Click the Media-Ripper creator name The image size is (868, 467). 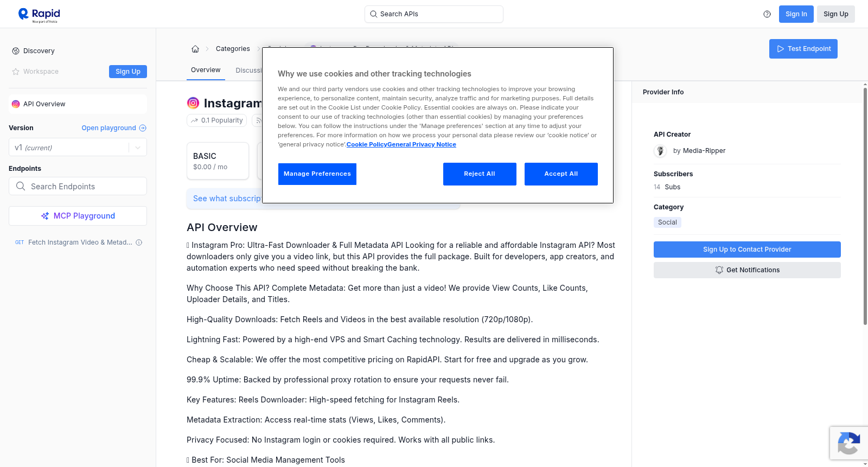pos(704,151)
